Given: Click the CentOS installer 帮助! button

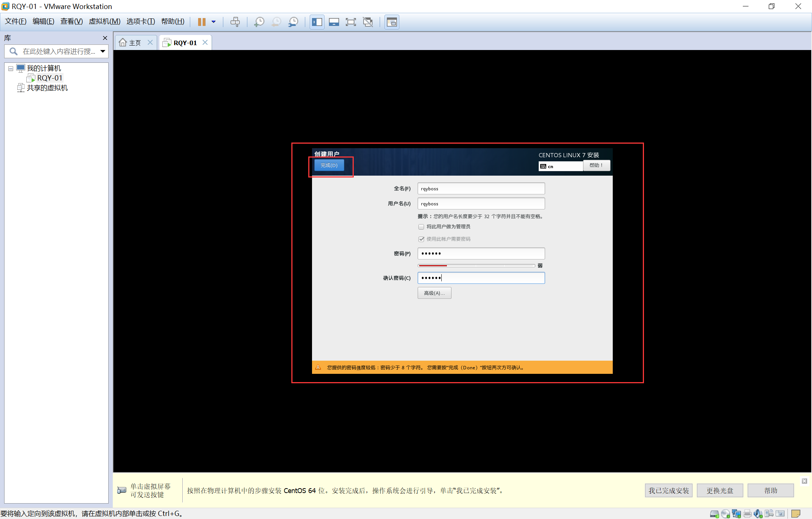Looking at the screenshot, I should pos(596,165).
